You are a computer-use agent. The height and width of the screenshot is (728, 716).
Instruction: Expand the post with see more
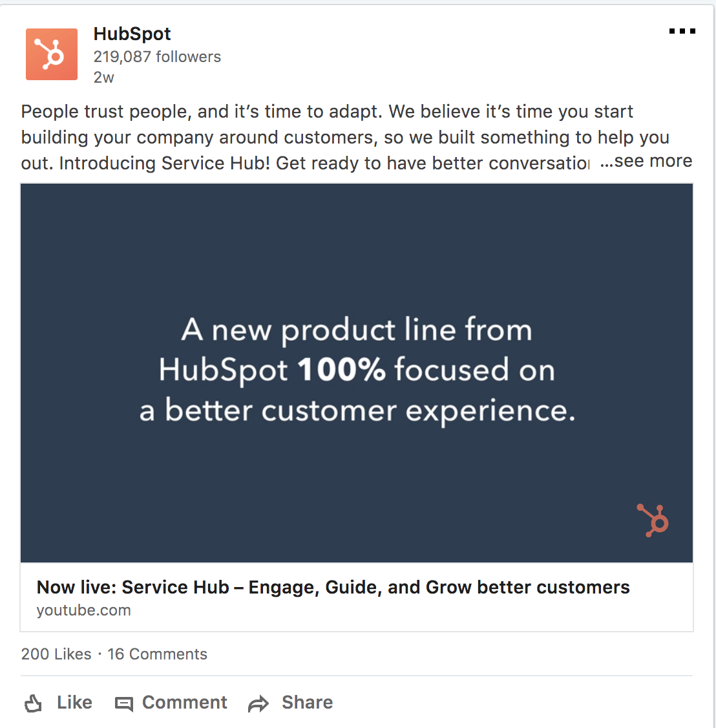647,161
